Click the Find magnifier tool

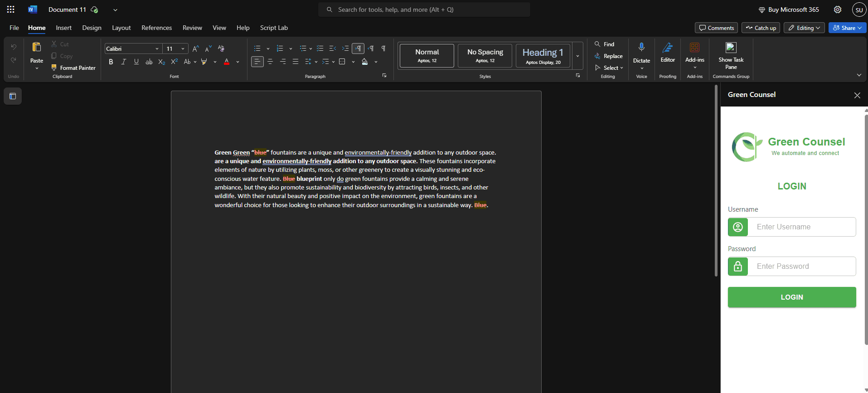pos(605,44)
